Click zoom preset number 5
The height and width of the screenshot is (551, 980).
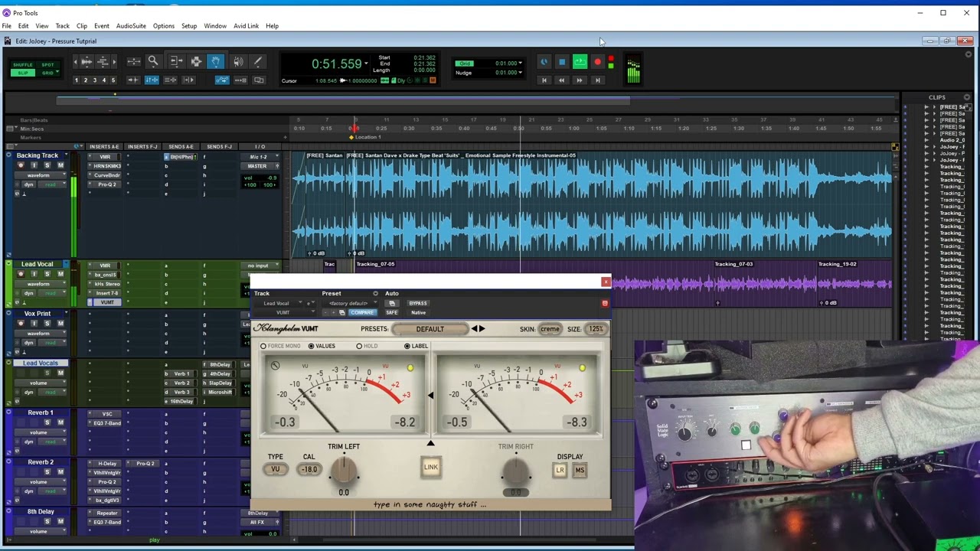pos(113,80)
